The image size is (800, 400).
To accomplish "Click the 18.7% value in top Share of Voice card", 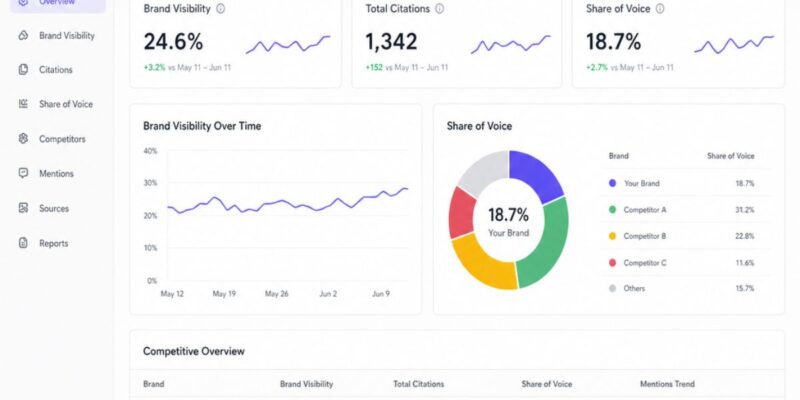I will pyautogui.click(x=613, y=41).
